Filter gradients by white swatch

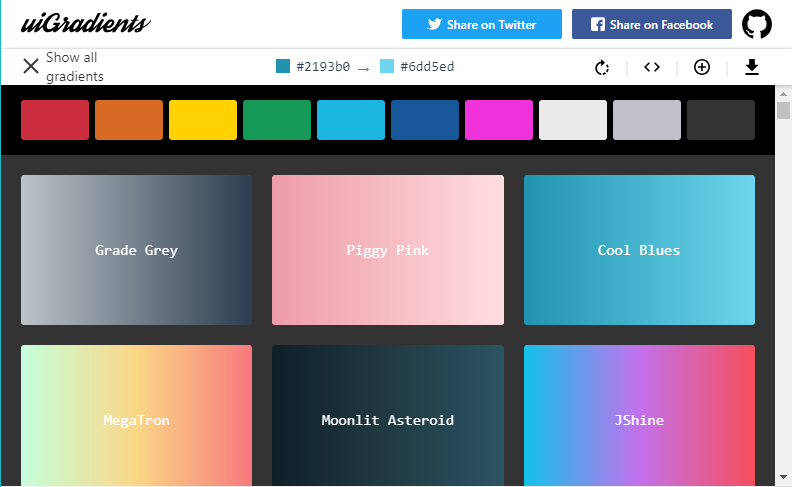coord(573,120)
